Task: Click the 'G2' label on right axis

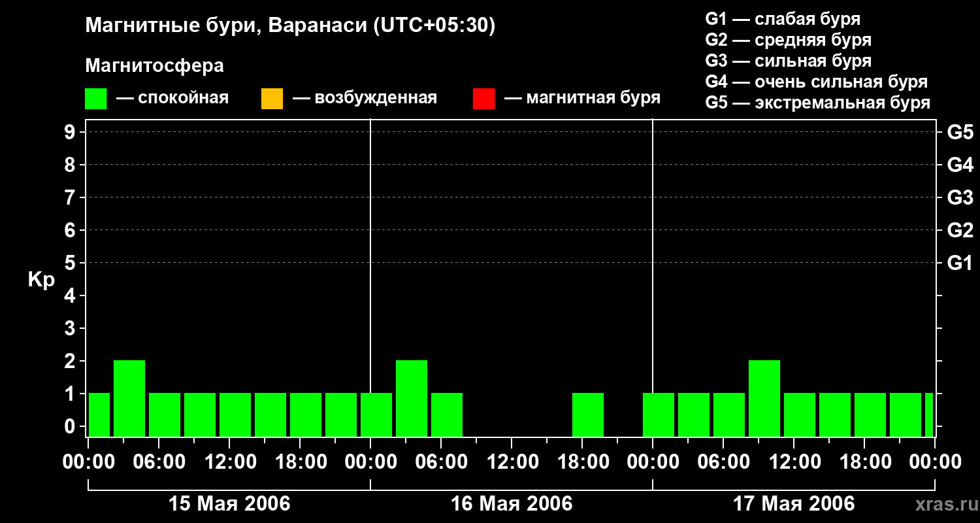Action: 960,230
